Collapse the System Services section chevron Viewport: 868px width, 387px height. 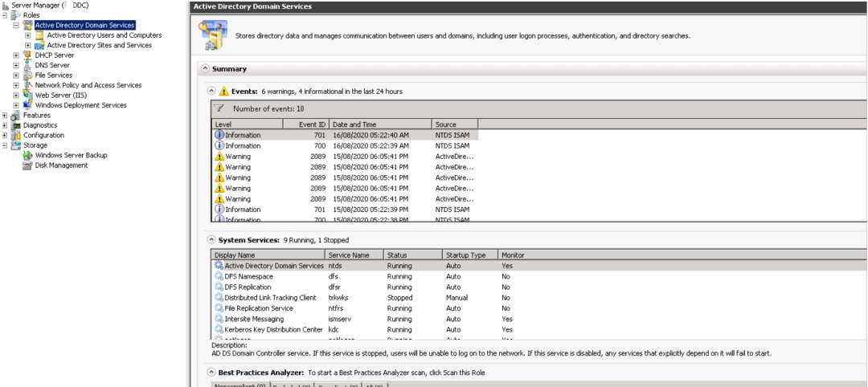click(x=211, y=240)
